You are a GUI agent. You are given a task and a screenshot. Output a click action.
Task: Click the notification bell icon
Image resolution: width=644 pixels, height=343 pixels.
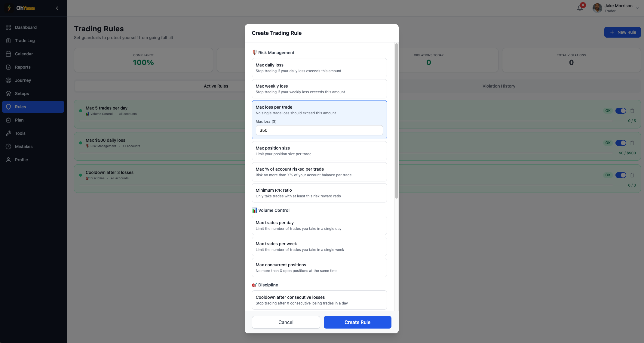pyautogui.click(x=579, y=8)
